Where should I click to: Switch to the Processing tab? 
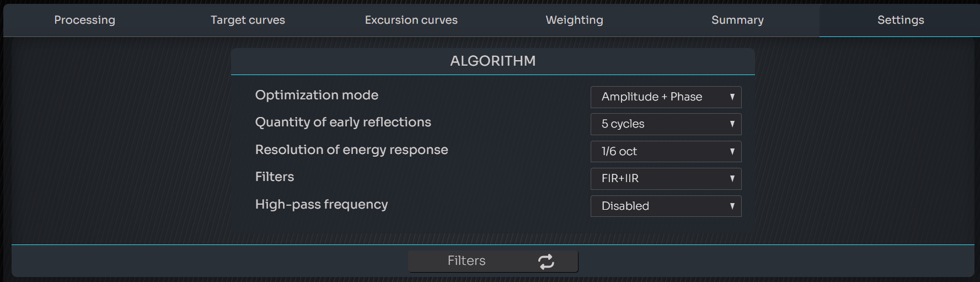85,20
